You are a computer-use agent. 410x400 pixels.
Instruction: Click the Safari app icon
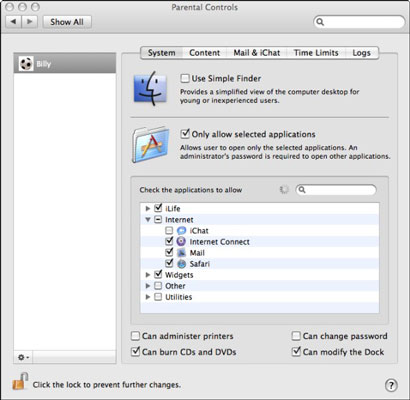click(181, 264)
